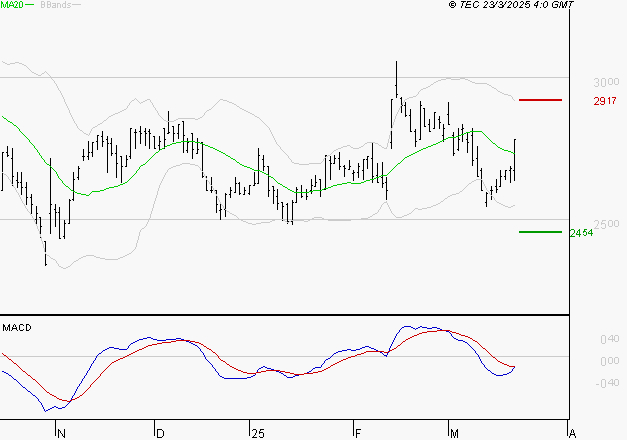
Task: Click the F month marker on timeline
Action: [x=358, y=434]
